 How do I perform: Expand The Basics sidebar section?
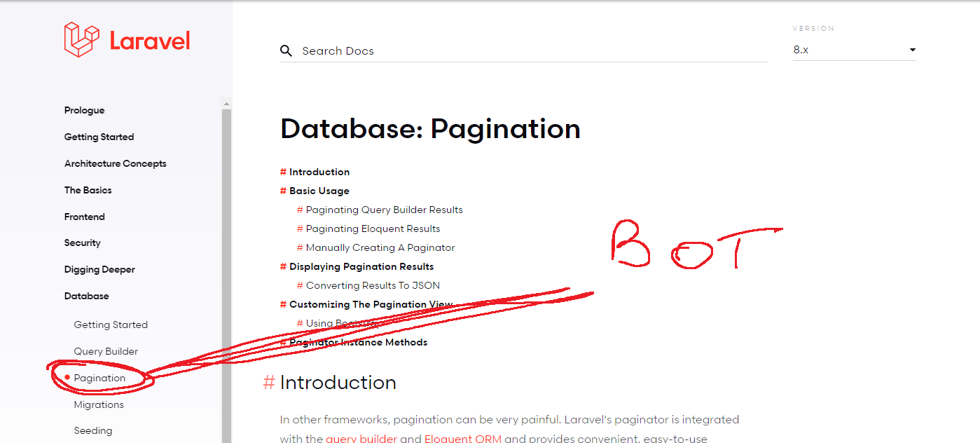click(88, 190)
